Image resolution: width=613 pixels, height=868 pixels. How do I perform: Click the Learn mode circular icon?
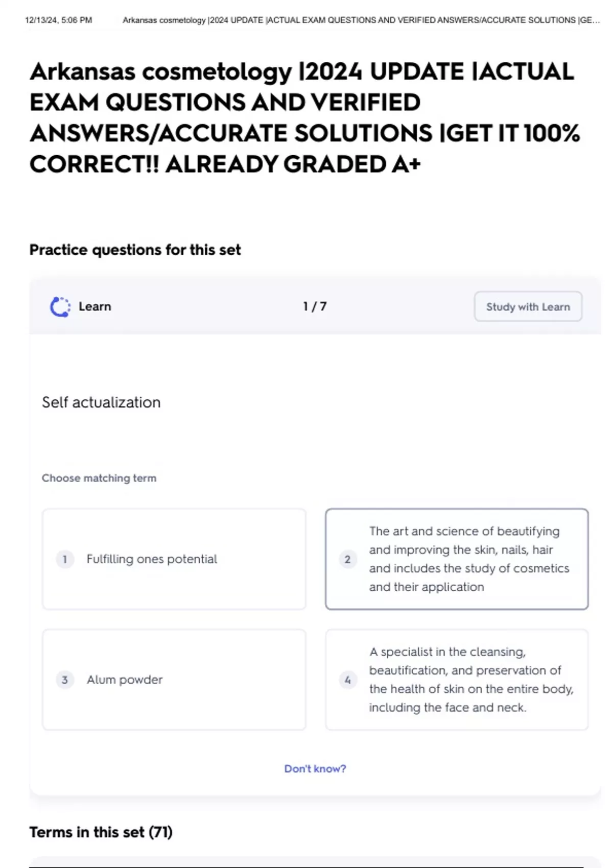click(60, 307)
